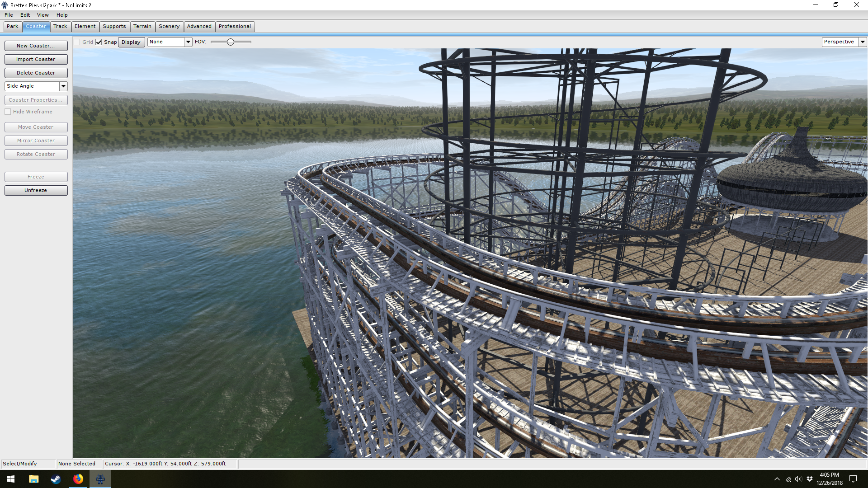Uncheck the Snap checkbox

[99, 42]
